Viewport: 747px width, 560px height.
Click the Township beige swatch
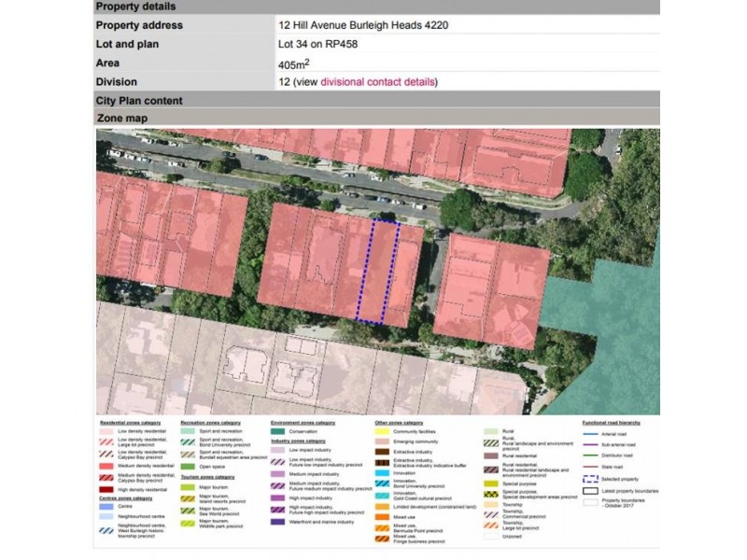[x=491, y=505]
